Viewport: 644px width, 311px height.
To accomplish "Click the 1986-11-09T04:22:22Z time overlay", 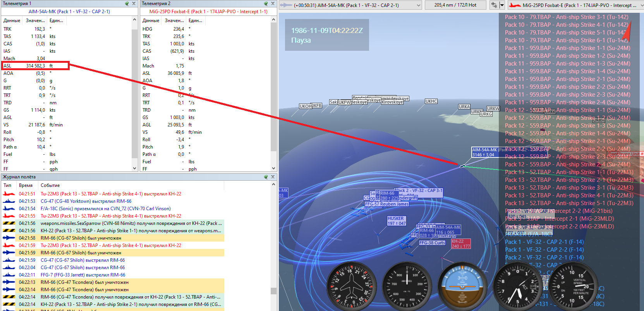I will 327,31.
